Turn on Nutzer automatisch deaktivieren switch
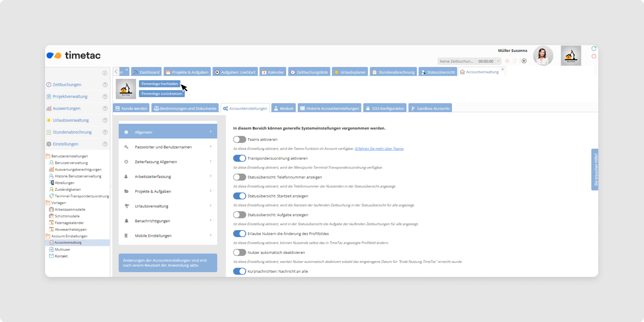The image size is (644, 322). click(x=240, y=252)
